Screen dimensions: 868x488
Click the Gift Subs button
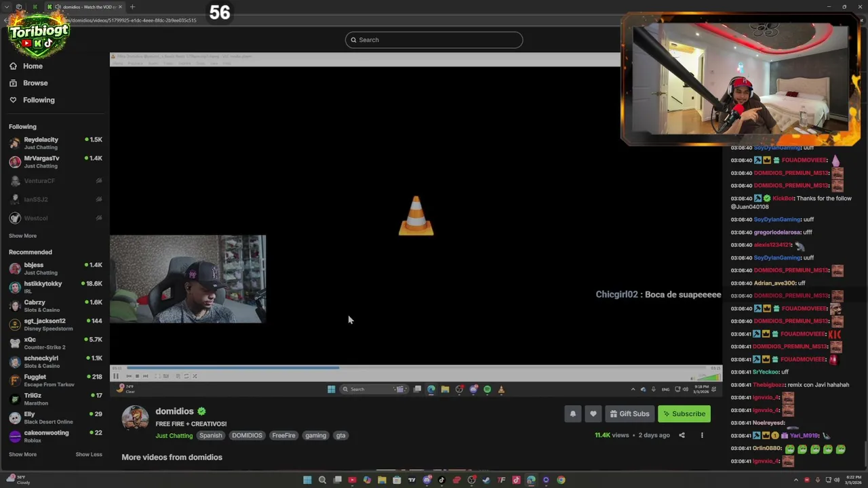coord(629,414)
